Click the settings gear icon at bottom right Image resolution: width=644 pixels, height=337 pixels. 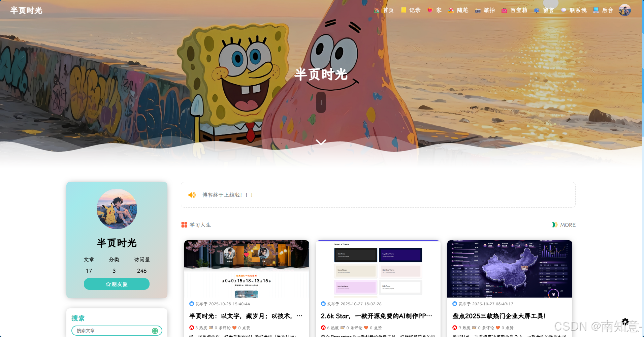tap(625, 322)
